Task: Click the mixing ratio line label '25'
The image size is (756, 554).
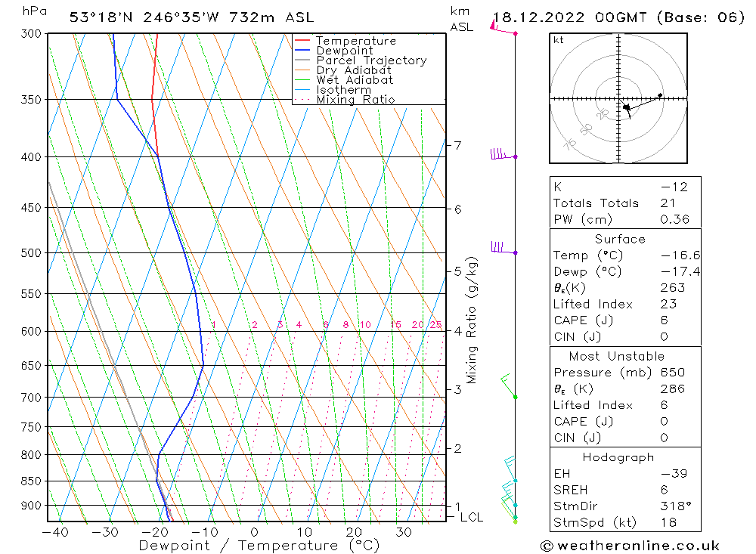Action: 436,324
